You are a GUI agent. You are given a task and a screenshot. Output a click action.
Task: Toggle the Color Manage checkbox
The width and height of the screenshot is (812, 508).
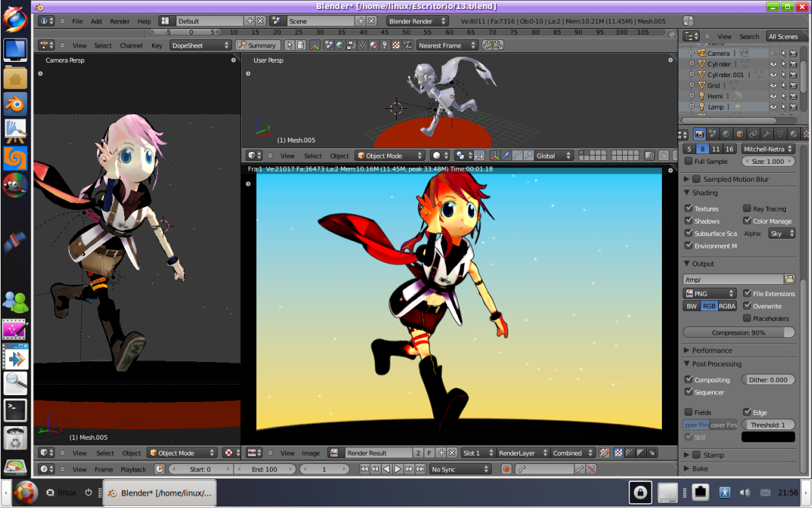(747, 220)
